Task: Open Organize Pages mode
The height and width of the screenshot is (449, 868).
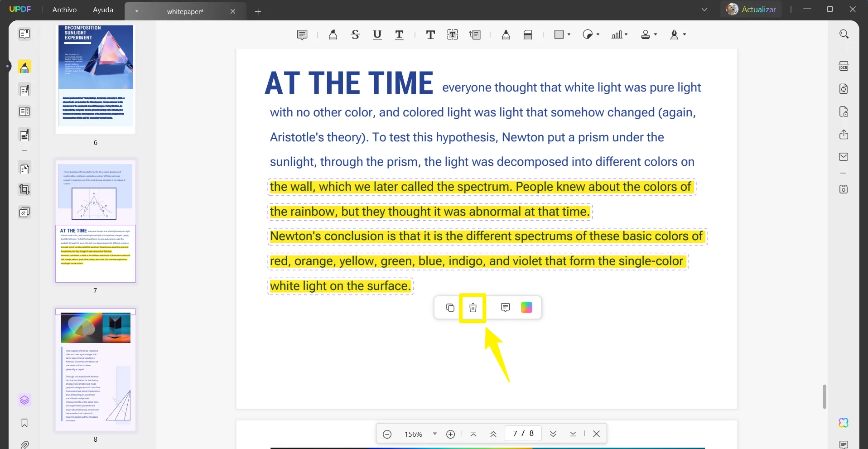Action: (x=24, y=168)
